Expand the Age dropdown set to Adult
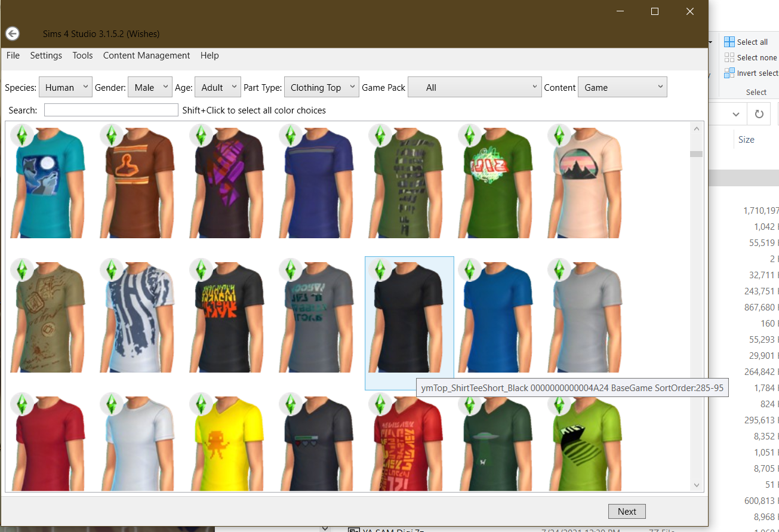Screen dimensions: 779x532 pyautogui.click(x=218, y=87)
